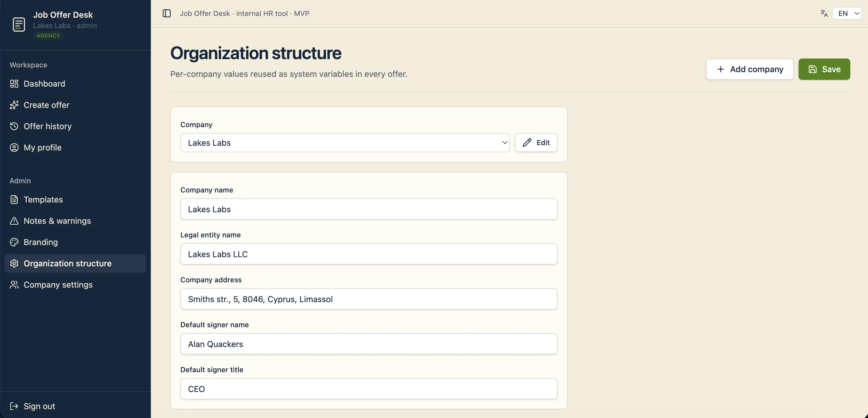Viewport: 868px width, 418px height.
Task: Click the Sign out arrow icon
Action: pos(14,406)
